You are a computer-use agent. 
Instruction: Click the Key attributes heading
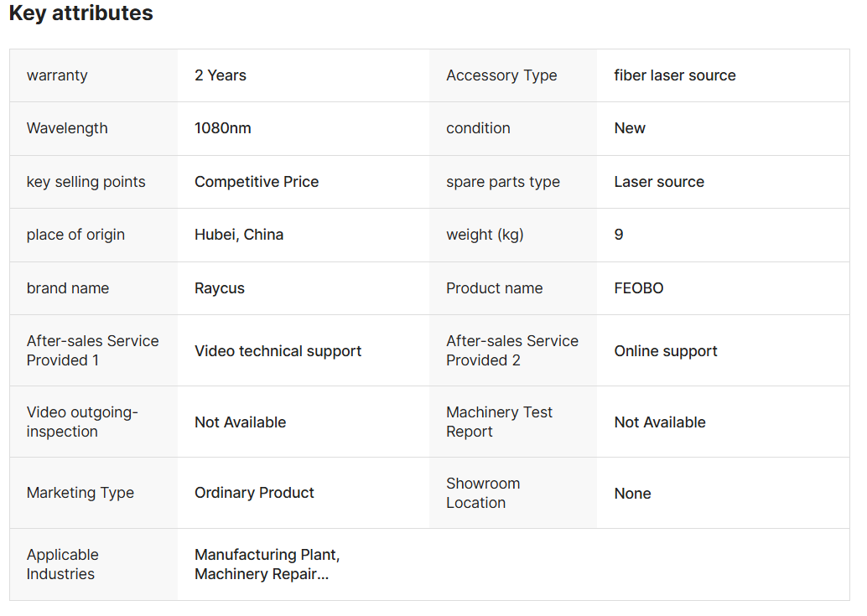click(x=80, y=13)
